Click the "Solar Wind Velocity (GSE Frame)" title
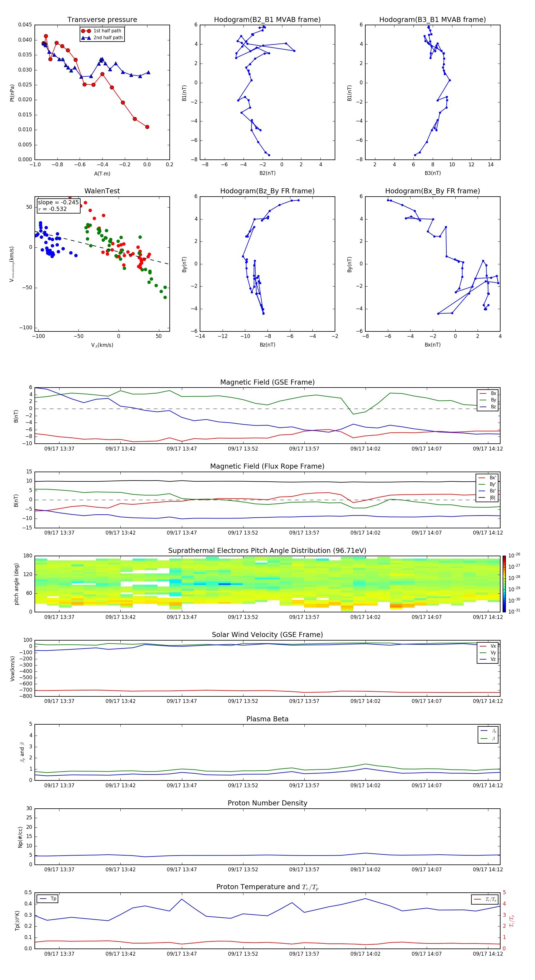Viewport: 535px width, 980px height. pos(267,635)
